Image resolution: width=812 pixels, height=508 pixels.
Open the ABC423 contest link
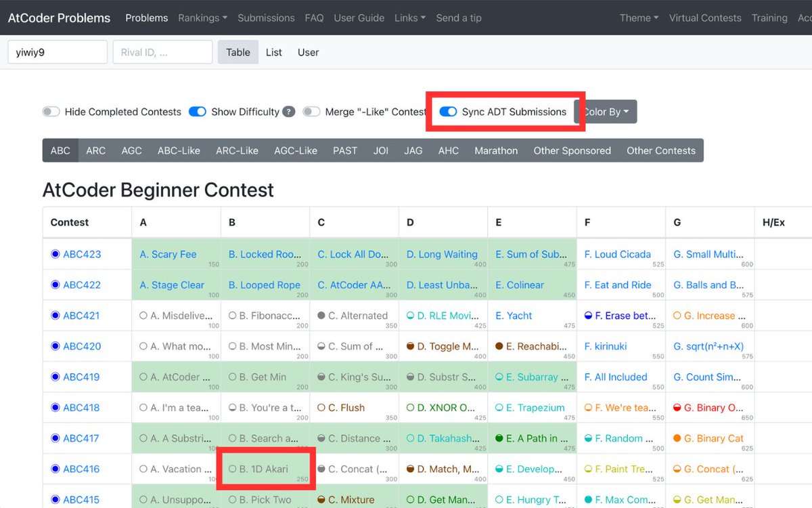82,255
